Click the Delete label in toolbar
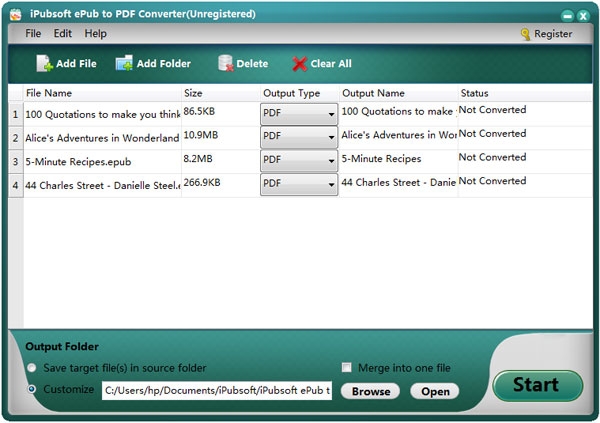This screenshot has height=423, width=600. pos(252,64)
